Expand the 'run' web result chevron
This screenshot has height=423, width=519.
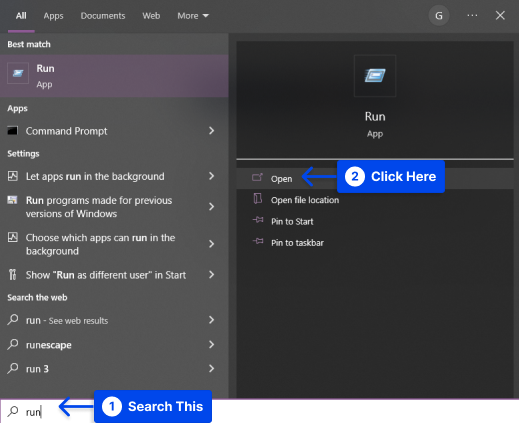pos(211,320)
